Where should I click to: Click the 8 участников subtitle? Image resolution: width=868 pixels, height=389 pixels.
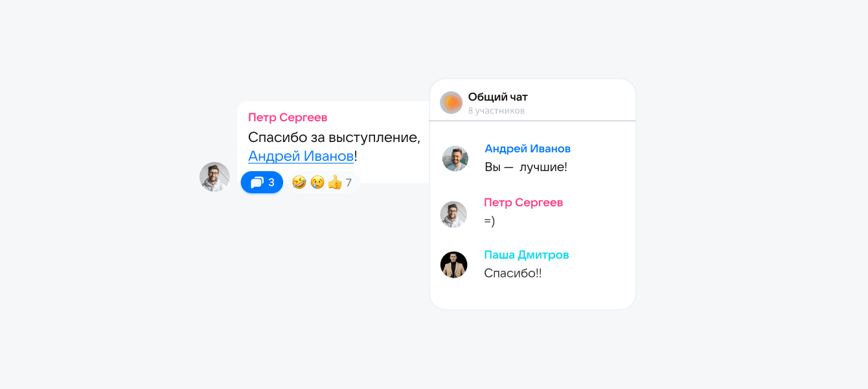(x=496, y=111)
